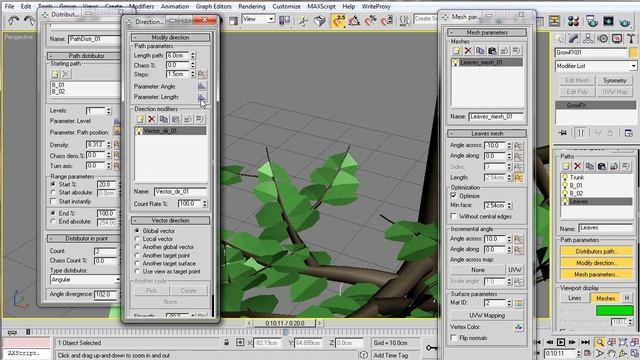This screenshot has width=640, height=360.
Task: Collapse the Vector direction rollout
Action: click(x=170, y=220)
